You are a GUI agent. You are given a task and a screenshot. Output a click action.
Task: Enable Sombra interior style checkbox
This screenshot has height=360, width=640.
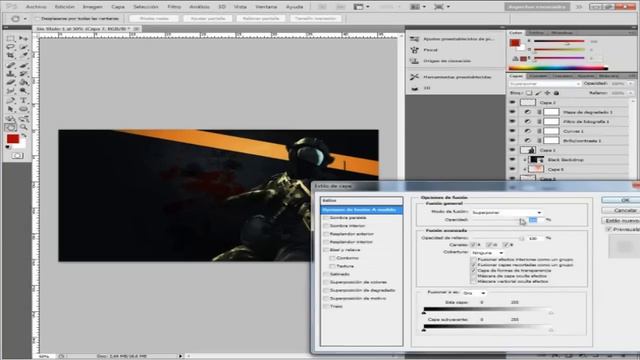(x=326, y=226)
